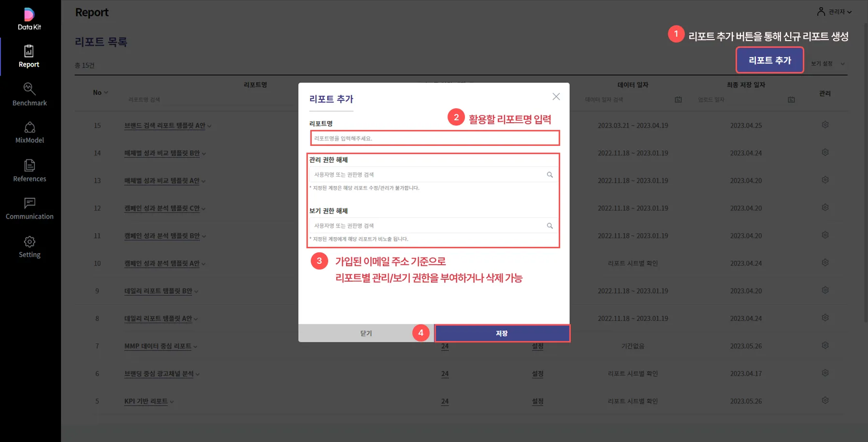Open Communication in the sidebar

click(29, 209)
